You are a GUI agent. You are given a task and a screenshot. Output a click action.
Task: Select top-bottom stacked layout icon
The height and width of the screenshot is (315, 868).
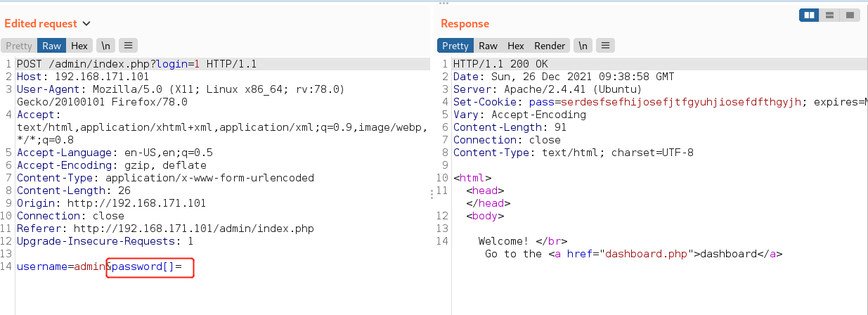tap(830, 15)
